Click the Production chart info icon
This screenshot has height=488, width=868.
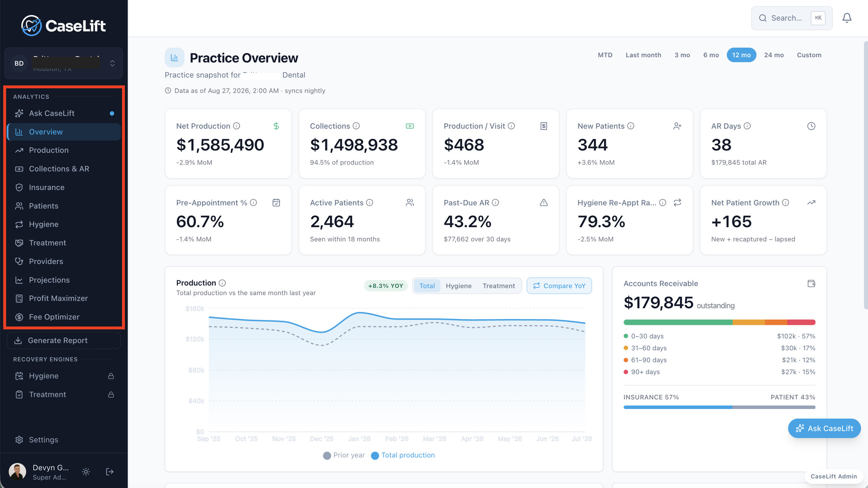(x=222, y=283)
